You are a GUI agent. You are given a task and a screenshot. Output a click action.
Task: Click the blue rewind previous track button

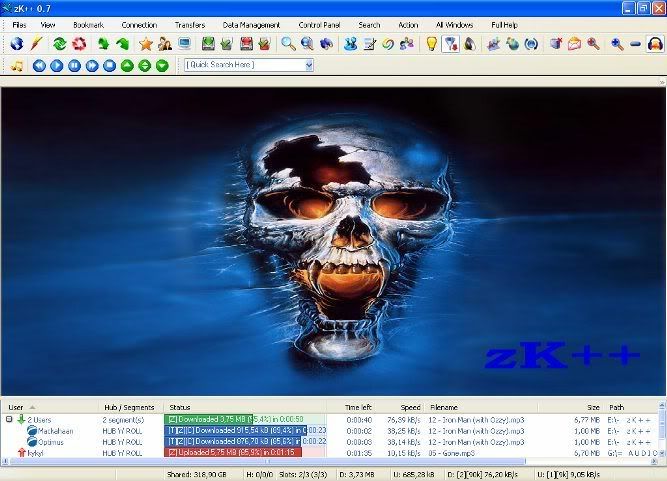click(39, 65)
